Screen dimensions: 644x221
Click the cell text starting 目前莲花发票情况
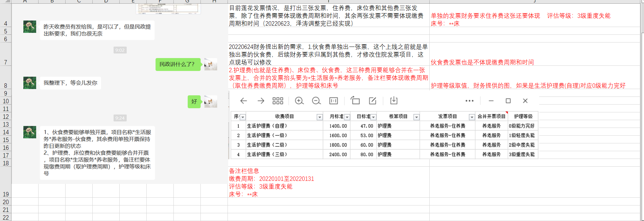pos(326,16)
